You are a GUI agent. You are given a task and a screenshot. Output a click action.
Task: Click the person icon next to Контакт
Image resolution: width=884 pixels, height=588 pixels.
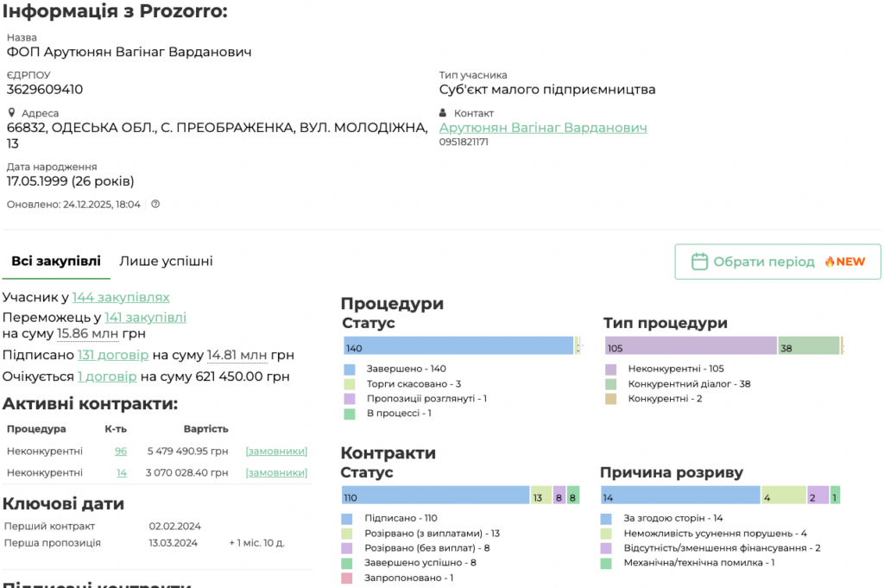[444, 113]
